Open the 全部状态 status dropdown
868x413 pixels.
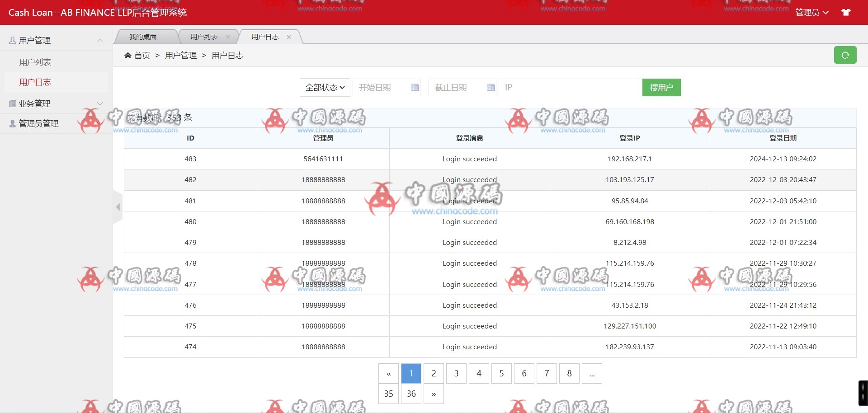coord(325,88)
